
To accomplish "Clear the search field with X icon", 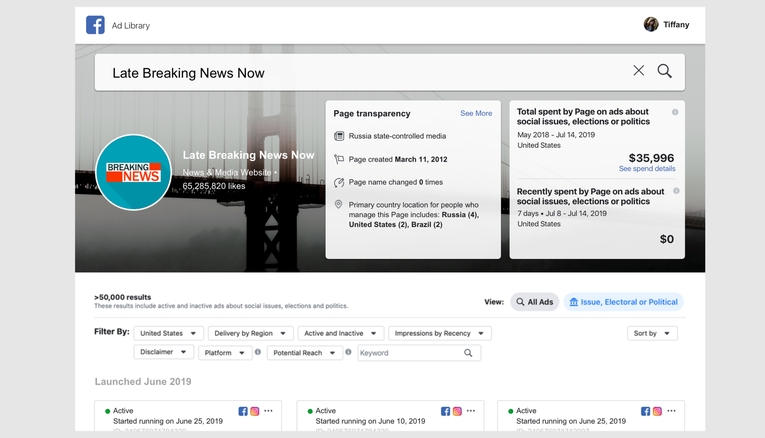I will tap(639, 71).
